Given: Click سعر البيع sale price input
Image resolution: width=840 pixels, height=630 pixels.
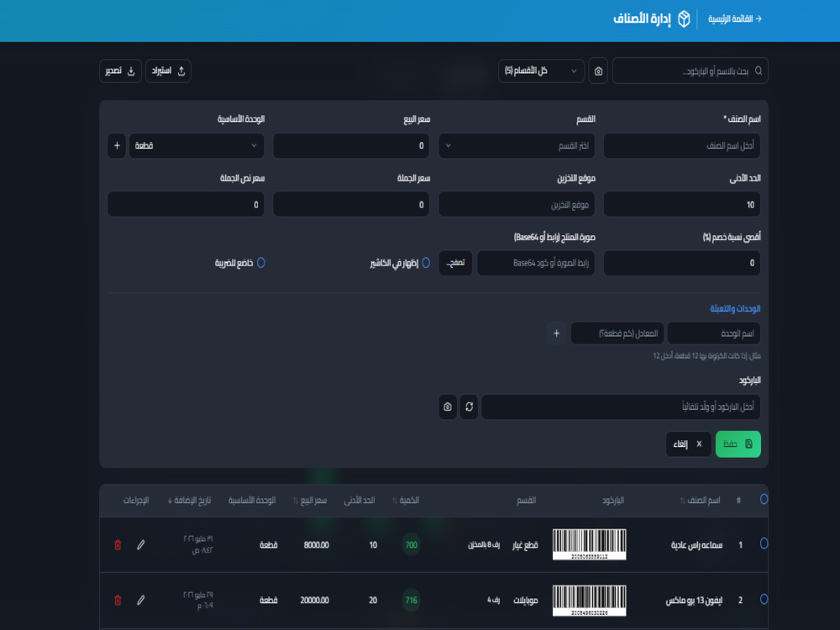Looking at the screenshot, I should pos(351,145).
